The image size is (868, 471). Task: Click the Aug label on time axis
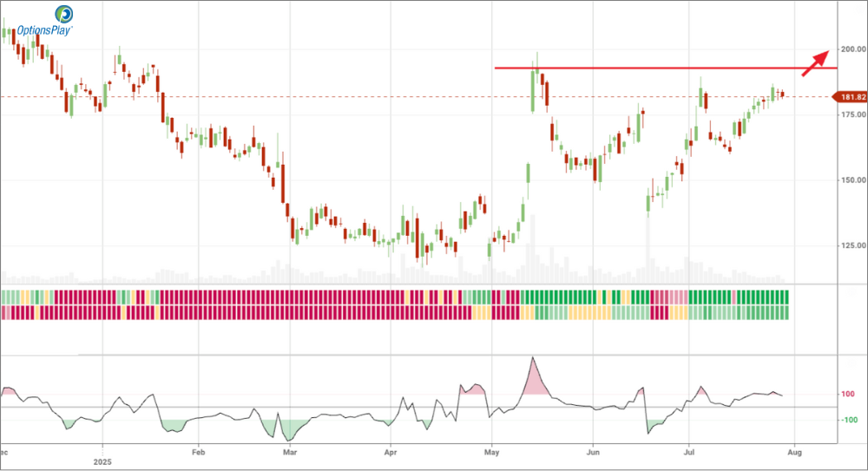pos(794,452)
